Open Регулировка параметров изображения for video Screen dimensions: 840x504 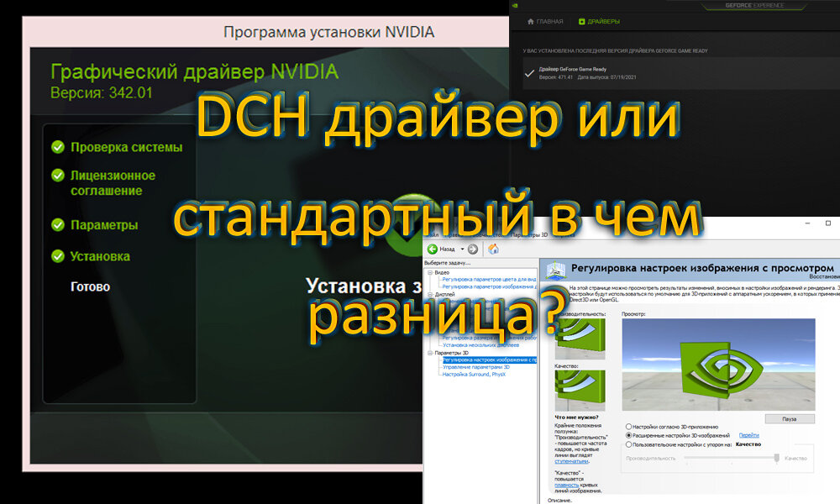(489, 287)
